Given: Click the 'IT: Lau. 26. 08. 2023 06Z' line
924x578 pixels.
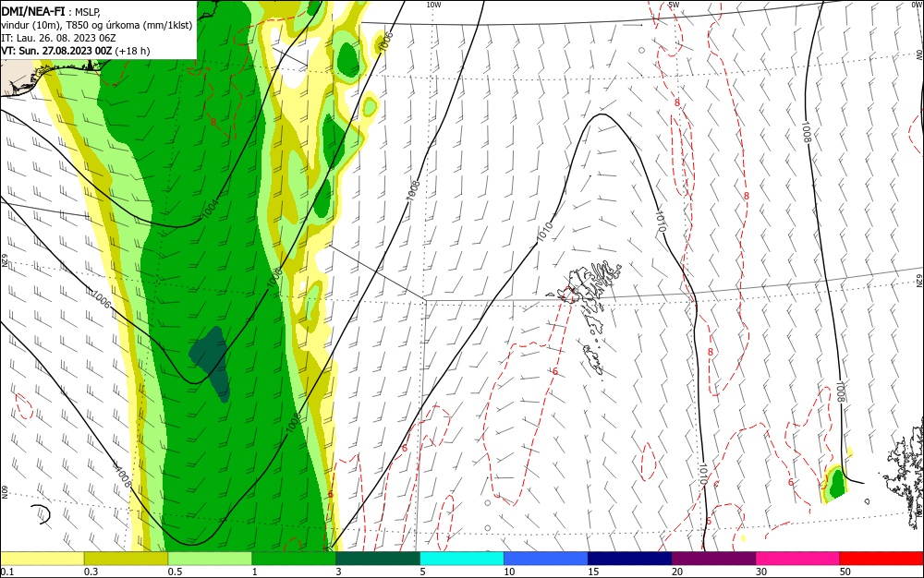Looking at the screenshot, I should (x=58, y=38).
